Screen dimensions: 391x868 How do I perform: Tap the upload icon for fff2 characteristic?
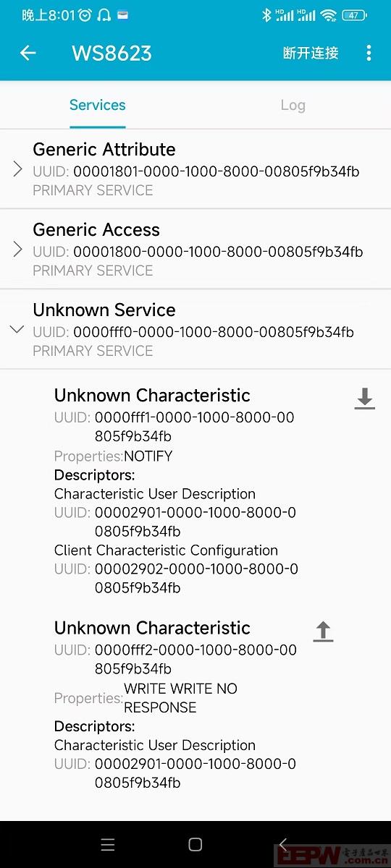tap(323, 631)
